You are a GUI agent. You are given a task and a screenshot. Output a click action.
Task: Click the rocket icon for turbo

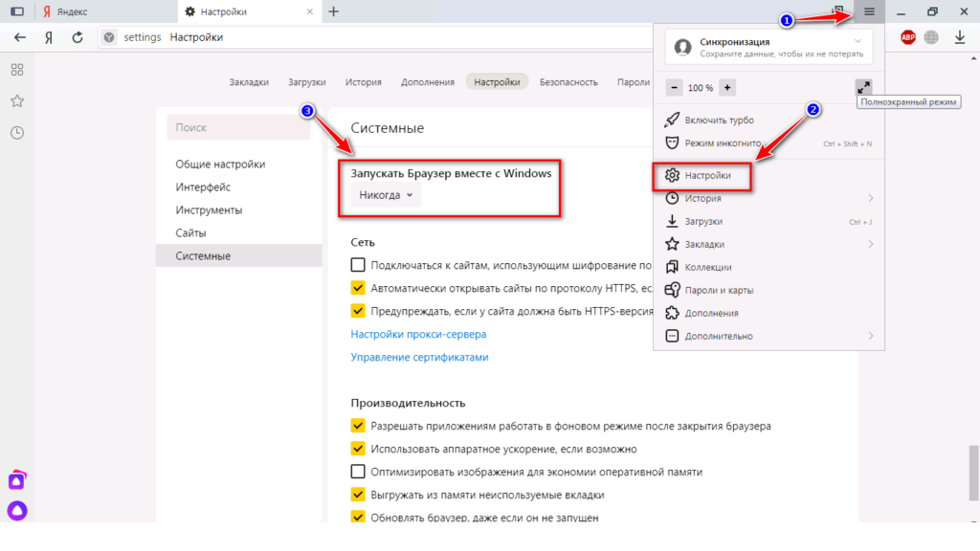pos(672,120)
